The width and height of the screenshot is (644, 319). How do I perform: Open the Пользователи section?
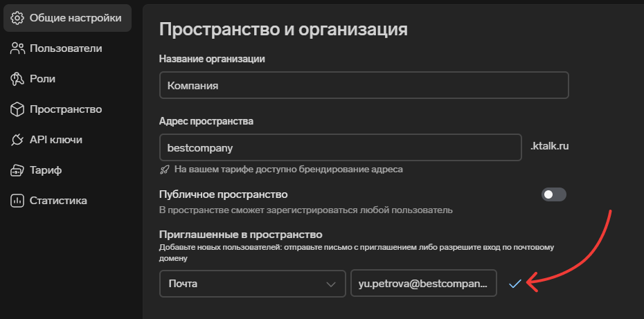[66, 48]
